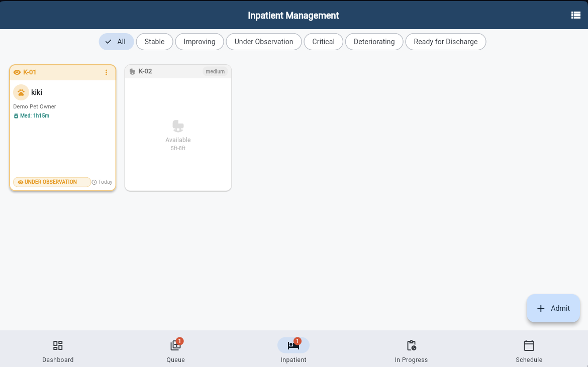Click the Deteriorating filter button
588x367 pixels.
pyautogui.click(x=374, y=42)
